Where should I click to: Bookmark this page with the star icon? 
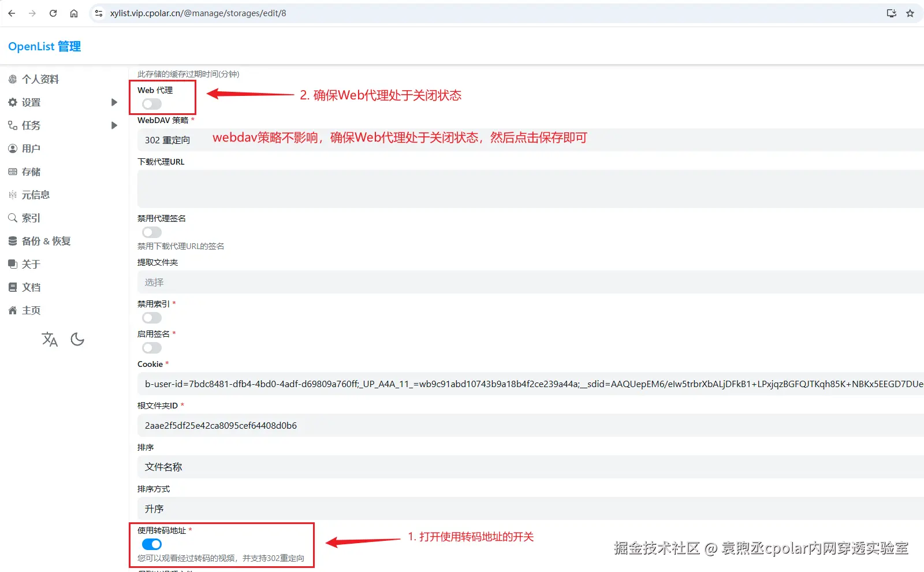(x=910, y=13)
